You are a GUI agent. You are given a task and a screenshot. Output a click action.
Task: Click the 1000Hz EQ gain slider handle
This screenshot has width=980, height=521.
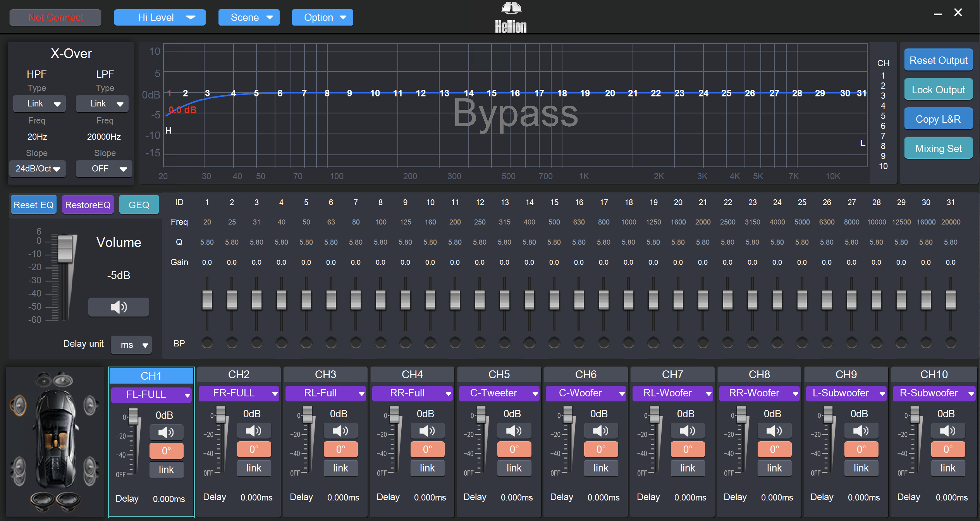click(x=628, y=300)
